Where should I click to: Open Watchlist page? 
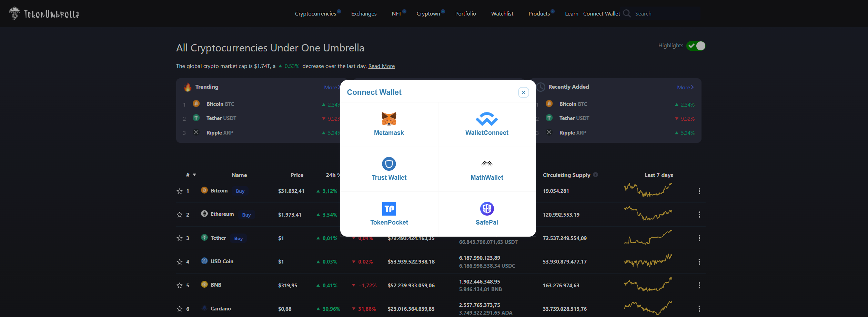(502, 14)
